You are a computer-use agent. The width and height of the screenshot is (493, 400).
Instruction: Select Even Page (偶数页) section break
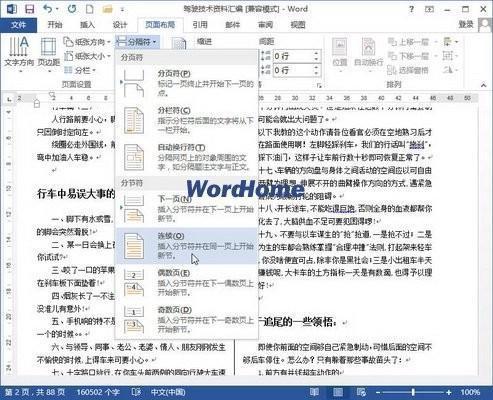(187, 283)
